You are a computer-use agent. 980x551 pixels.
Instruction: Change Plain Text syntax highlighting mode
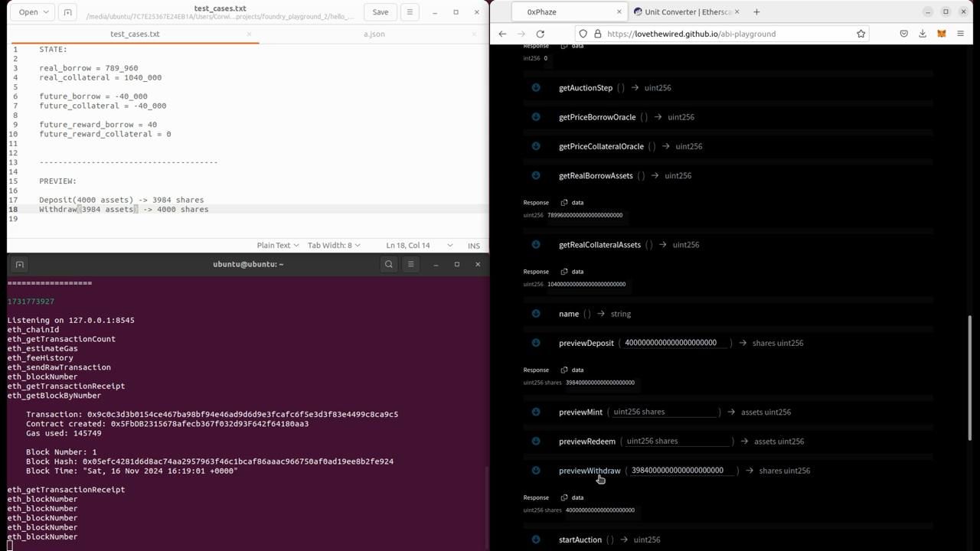pyautogui.click(x=277, y=245)
